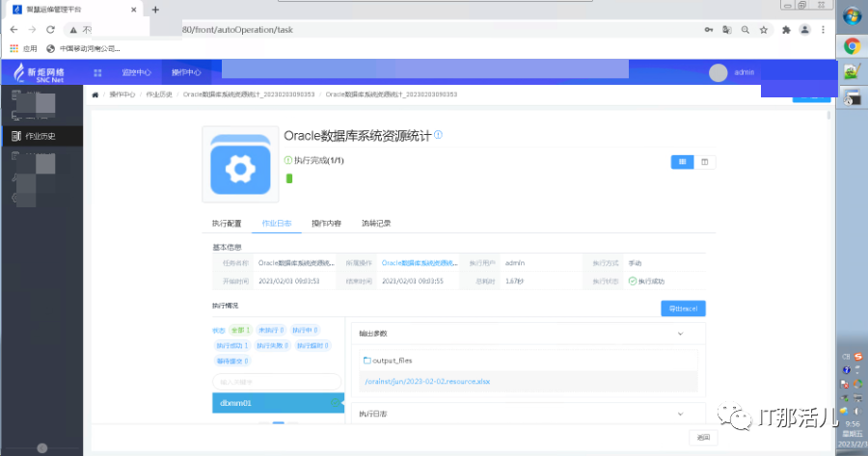Viewport: 868px width, 456px height.
Task: Click the zoom magnifier icon in the address bar
Action: [746, 30]
